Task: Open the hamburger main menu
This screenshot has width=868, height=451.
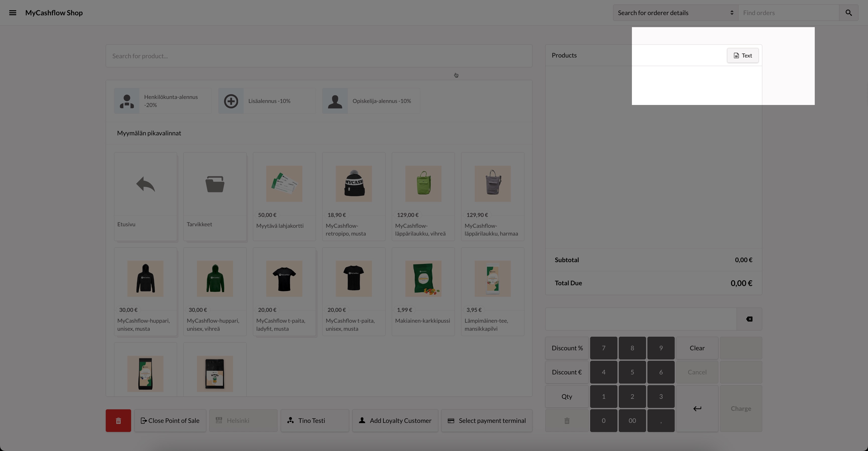Action: pyautogui.click(x=13, y=13)
